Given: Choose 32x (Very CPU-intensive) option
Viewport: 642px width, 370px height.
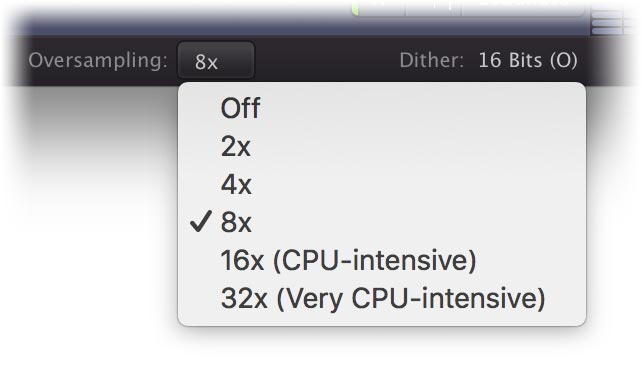Looking at the screenshot, I should click(x=382, y=298).
